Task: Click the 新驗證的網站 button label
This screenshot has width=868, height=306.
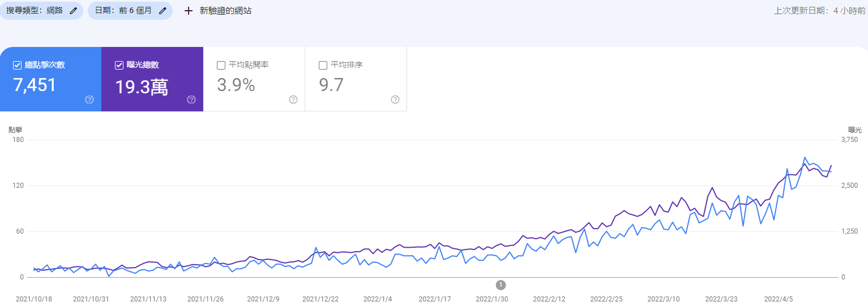Action: coord(225,11)
